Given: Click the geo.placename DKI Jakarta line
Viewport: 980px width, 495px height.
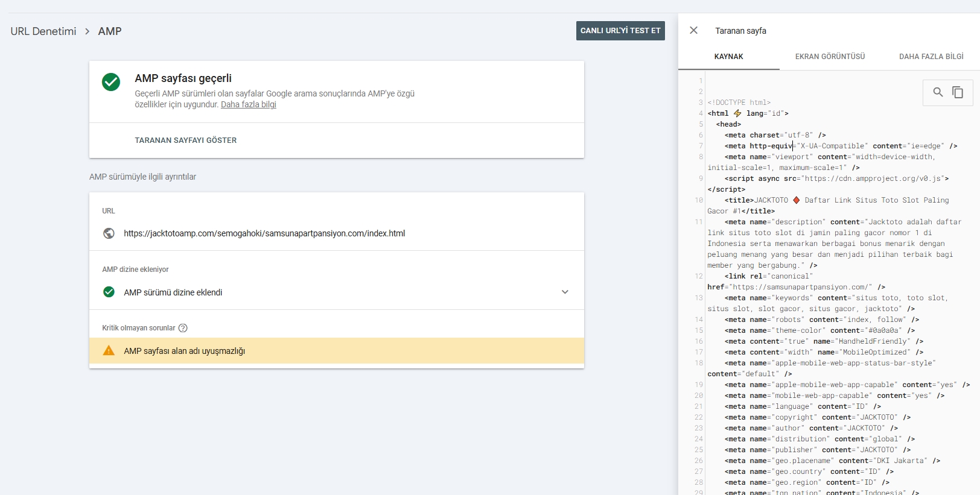Looking at the screenshot, I should [832, 461].
